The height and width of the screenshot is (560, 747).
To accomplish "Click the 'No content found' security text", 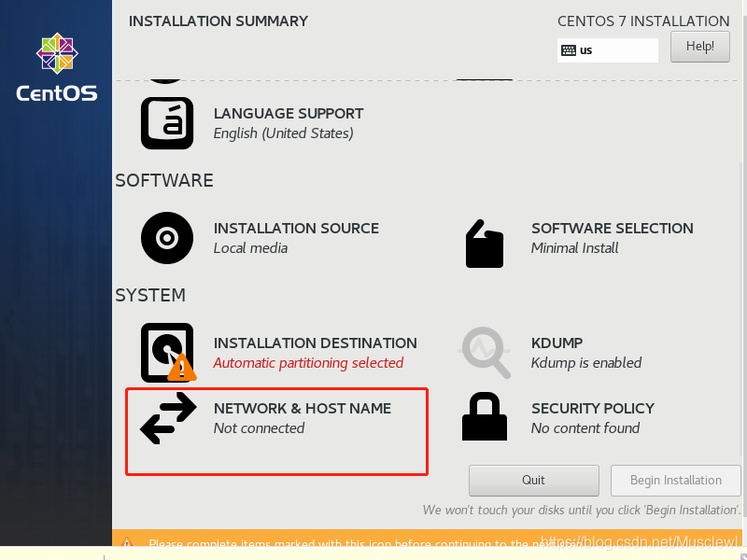I will coord(585,428).
